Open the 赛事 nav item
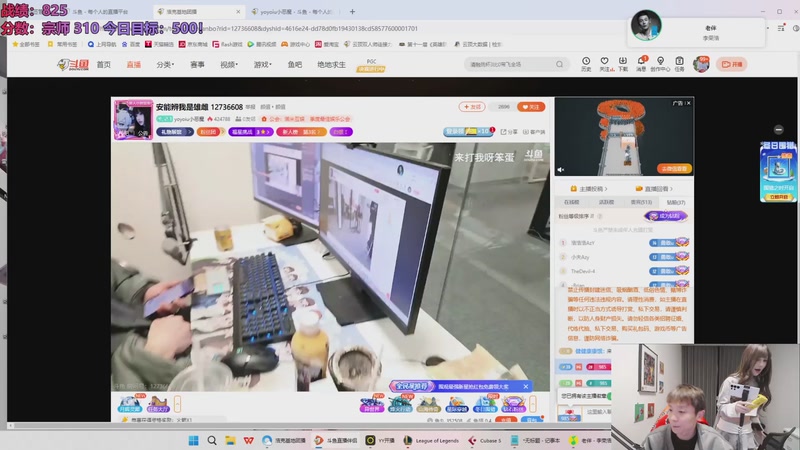 (x=197, y=64)
